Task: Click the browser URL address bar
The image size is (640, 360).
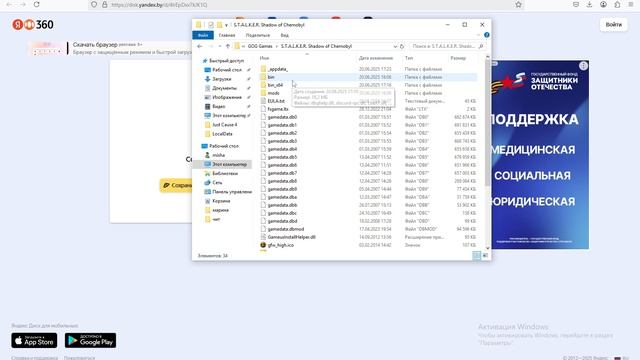Action: [x=306, y=4]
